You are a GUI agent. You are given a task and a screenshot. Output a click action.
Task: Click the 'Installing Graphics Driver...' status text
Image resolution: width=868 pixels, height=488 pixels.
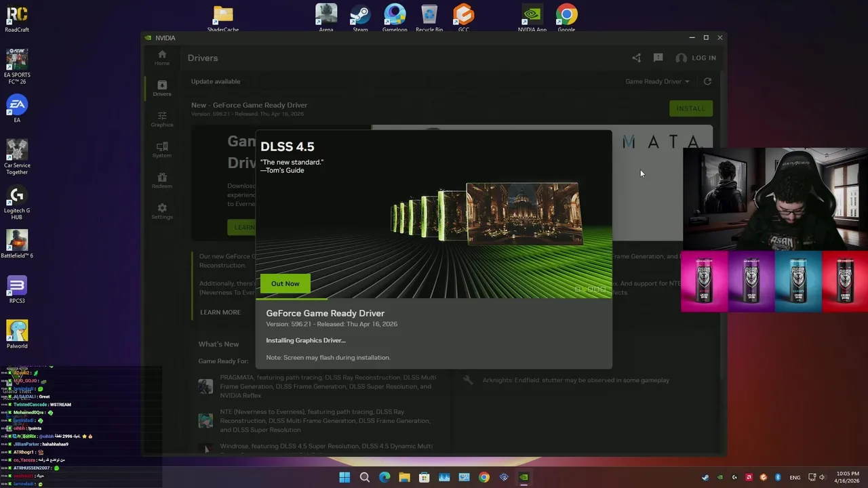[306, 340]
